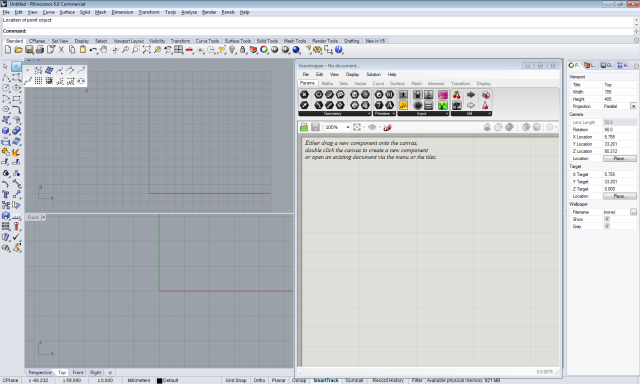Toggle Planar mode in status bar
This screenshot has height=384, width=640.
(x=279, y=380)
